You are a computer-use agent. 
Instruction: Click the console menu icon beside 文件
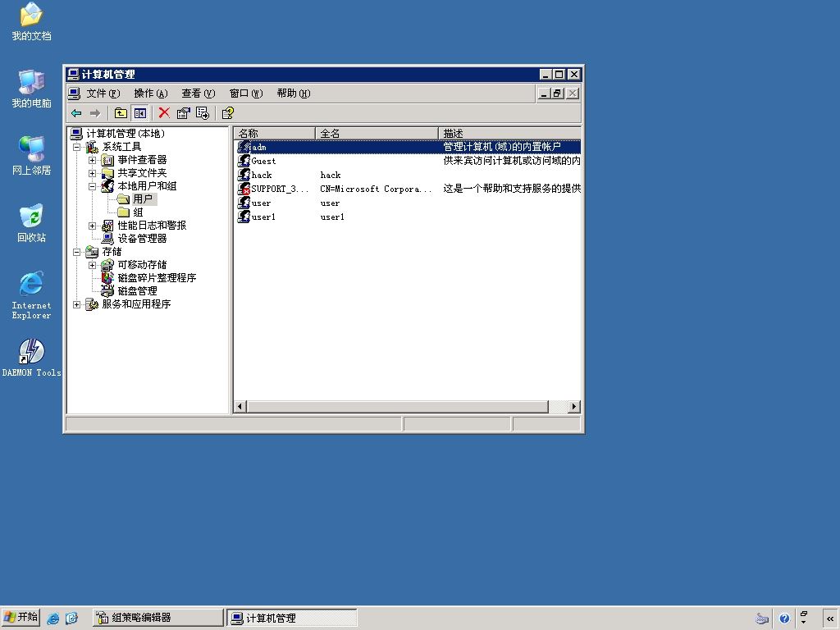74,94
